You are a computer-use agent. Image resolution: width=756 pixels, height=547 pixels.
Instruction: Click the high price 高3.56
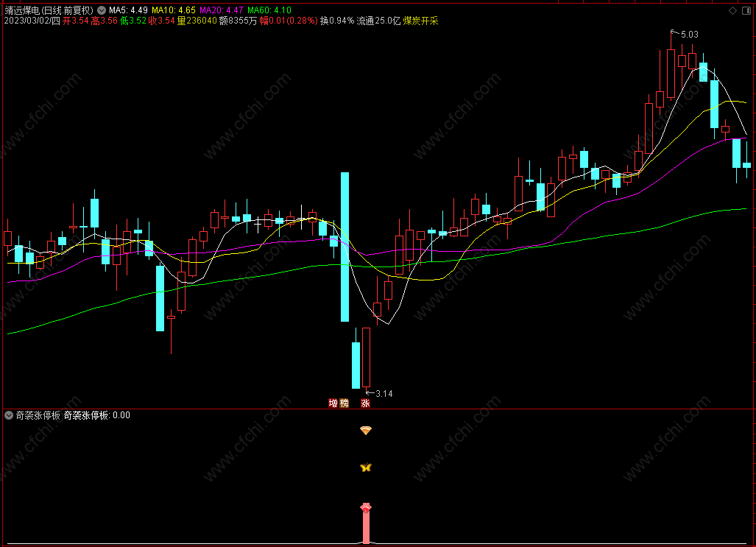[104, 21]
